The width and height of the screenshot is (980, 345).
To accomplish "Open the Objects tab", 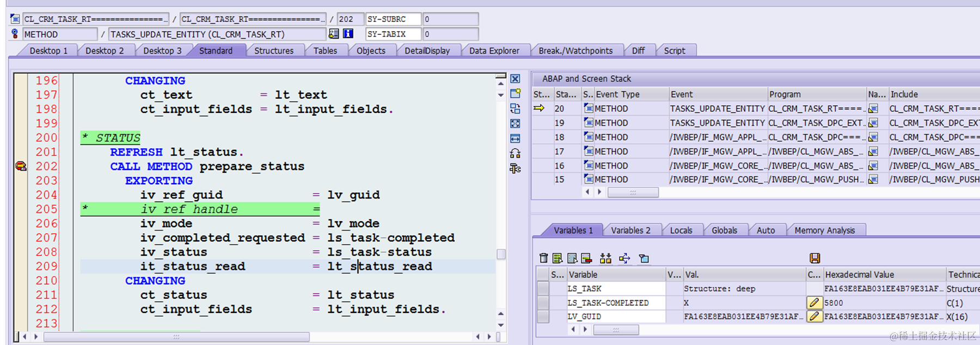I will point(371,51).
